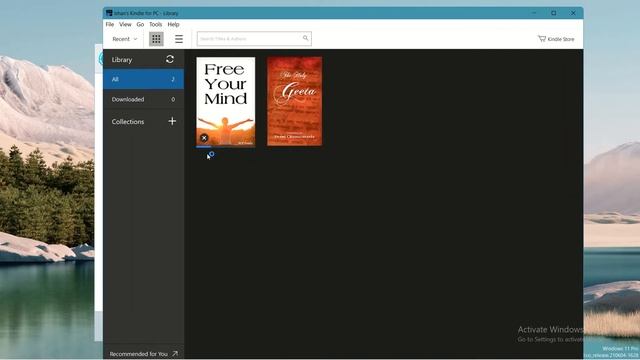Cancel the Free Your Mind download
Image resolution: width=640 pixels, height=360 pixels.
point(204,138)
